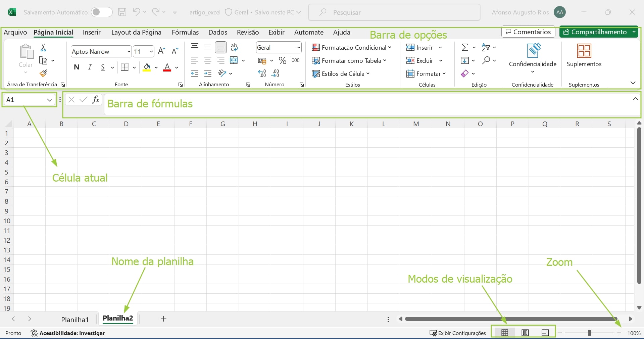
Task: Click the Cut scissors icon
Action: 43,48
